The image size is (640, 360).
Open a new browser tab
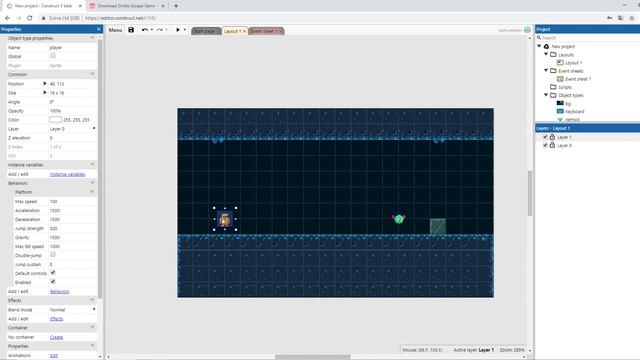(176, 6)
